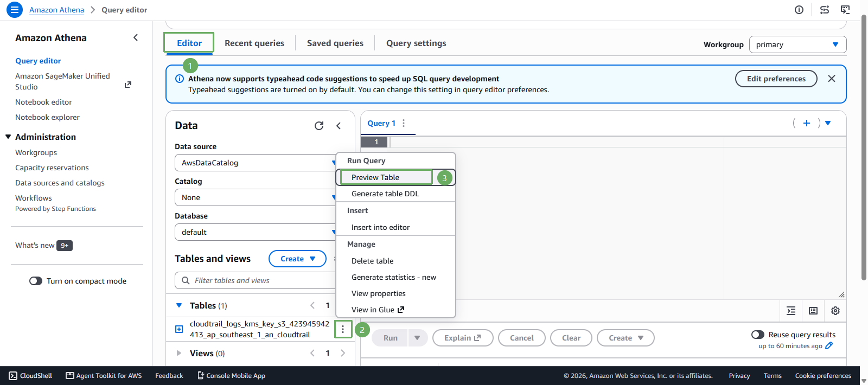This screenshot has width=868, height=385.
Task: Collapse the Administration nav section
Action: click(8, 137)
